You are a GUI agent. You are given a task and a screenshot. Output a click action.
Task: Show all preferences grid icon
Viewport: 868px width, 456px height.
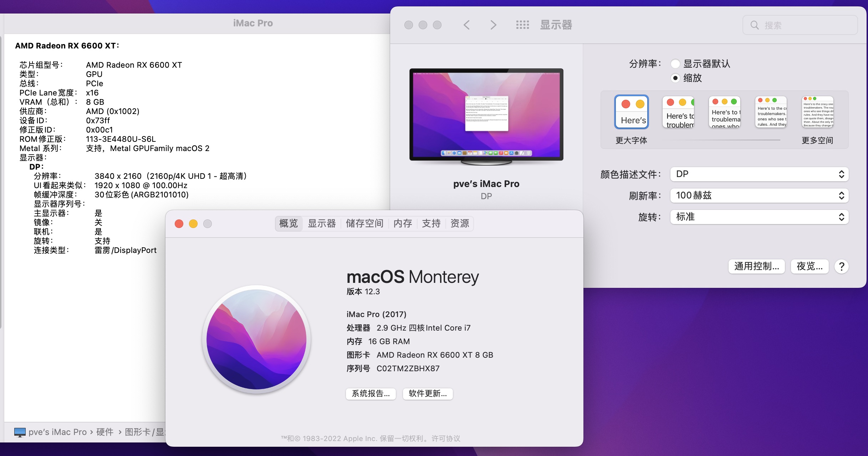(522, 25)
